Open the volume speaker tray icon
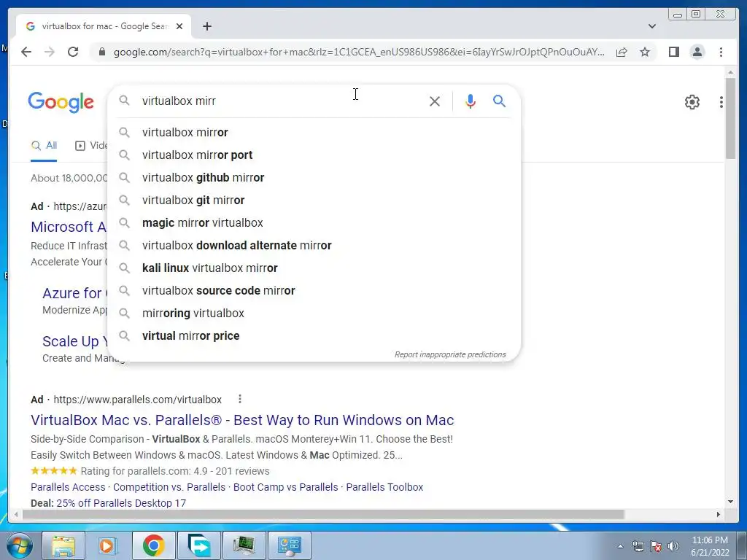This screenshot has height=560, width=747. [673, 546]
